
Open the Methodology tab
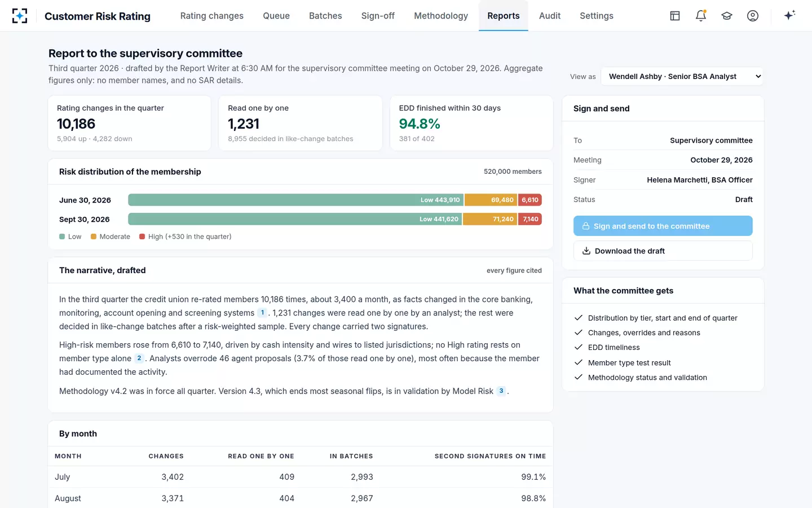pyautogui.click(x=441, y=16)
